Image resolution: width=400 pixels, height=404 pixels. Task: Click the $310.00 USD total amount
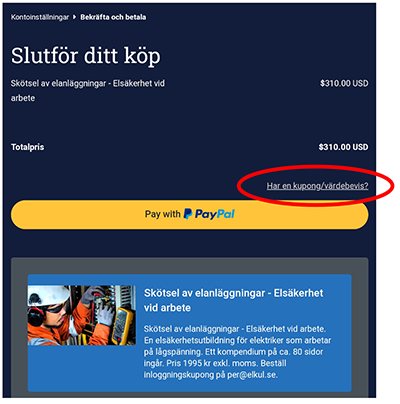pyautogui.click(x=343, y=147)
